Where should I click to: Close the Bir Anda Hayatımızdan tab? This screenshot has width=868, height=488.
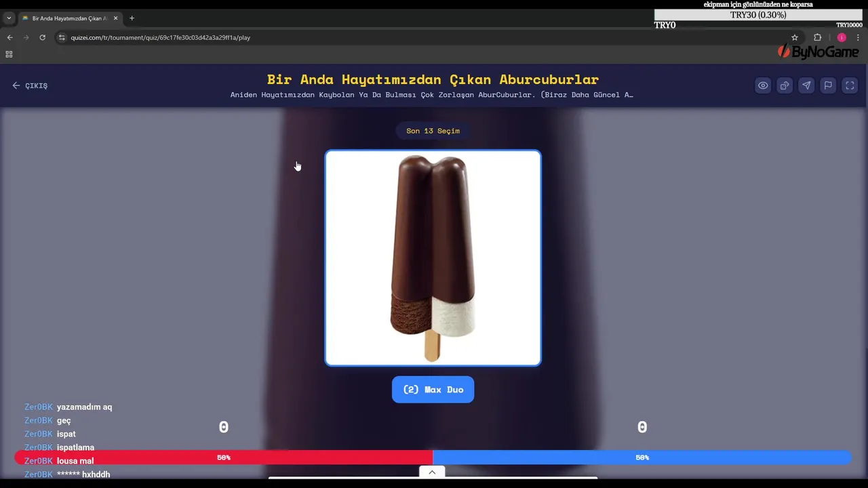(116, 18)
